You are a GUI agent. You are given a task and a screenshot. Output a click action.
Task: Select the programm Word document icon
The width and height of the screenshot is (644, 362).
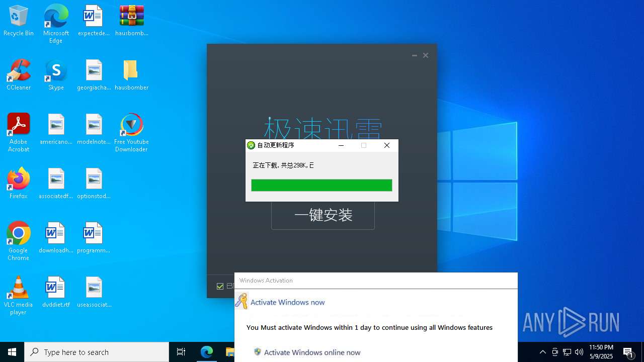tap(94, 238)
